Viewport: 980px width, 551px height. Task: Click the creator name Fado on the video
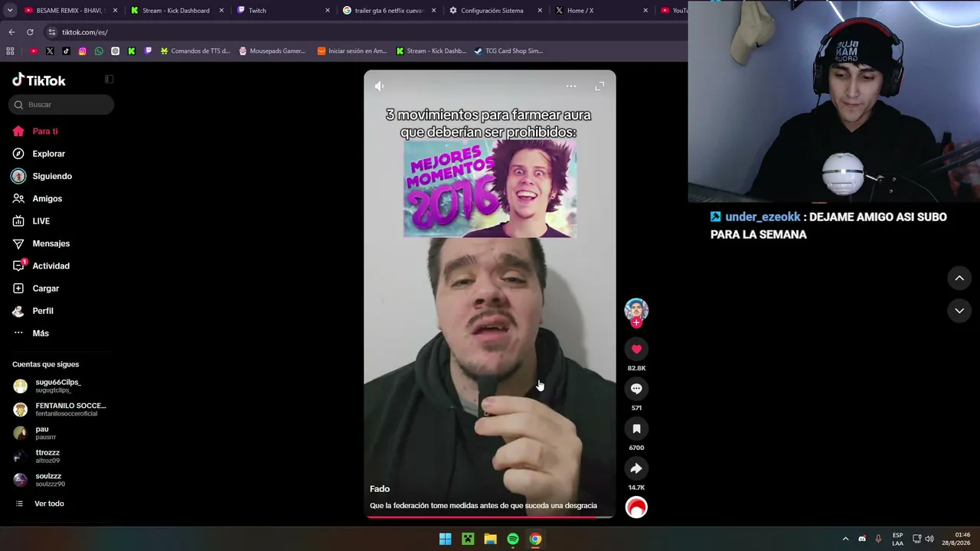pyautogui.click(x=380, y=489)
